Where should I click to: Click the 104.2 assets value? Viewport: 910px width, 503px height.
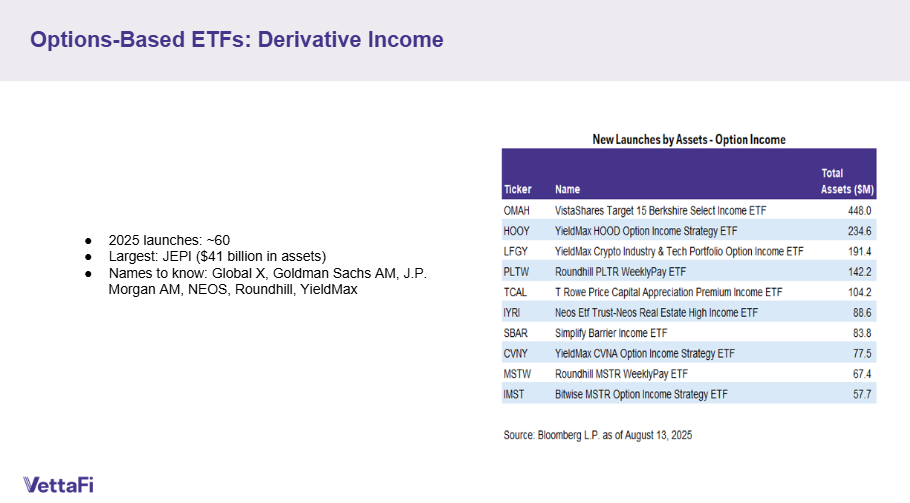click(860, 292)
